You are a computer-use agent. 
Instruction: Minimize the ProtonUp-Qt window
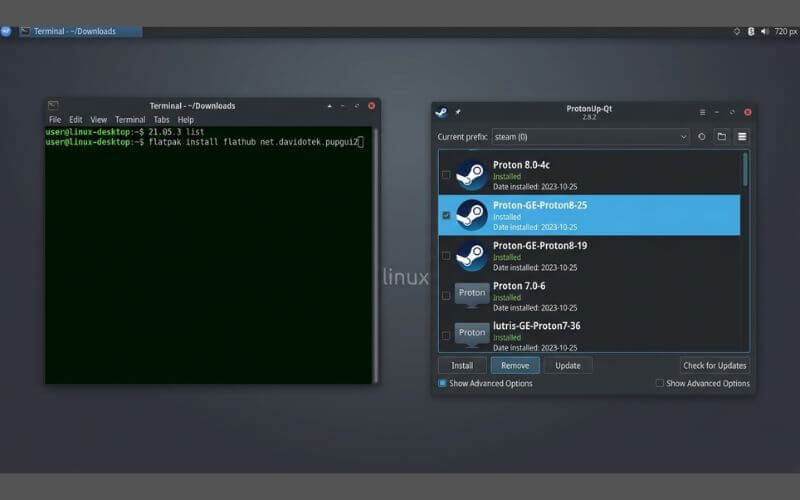[717, 112]
